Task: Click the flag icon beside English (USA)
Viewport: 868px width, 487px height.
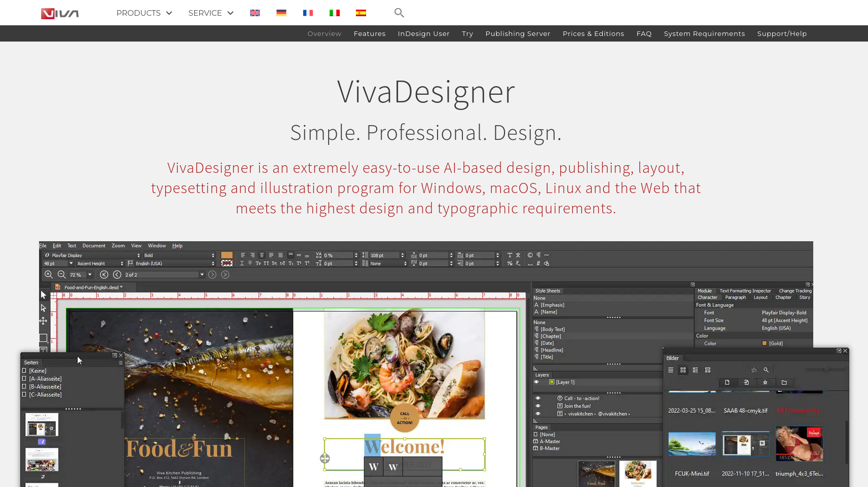Action: coord(130,264)
